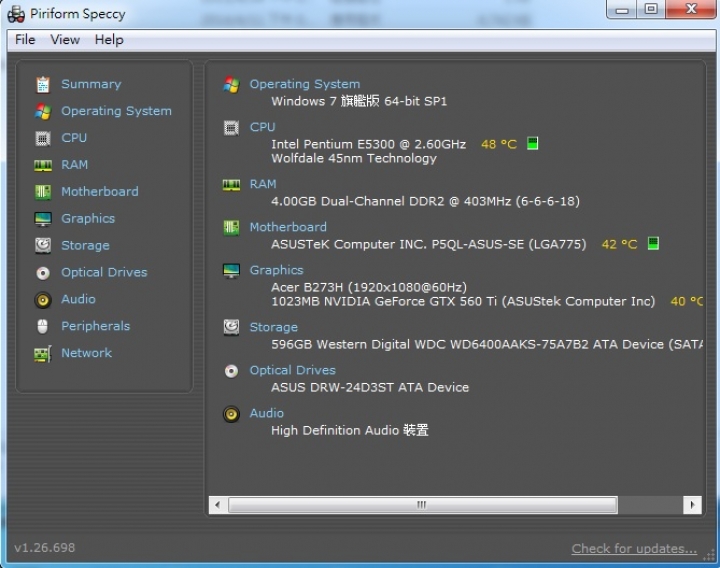Click the v1.26.698 version label

point(45,548)
